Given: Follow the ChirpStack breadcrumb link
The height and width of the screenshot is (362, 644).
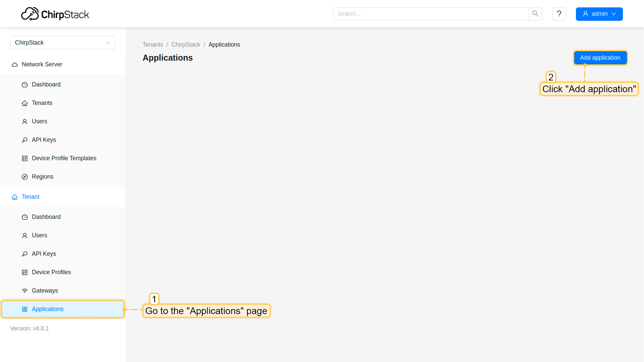Looking at the screenshot, I should pyautogui.click(x=185, y=45).
